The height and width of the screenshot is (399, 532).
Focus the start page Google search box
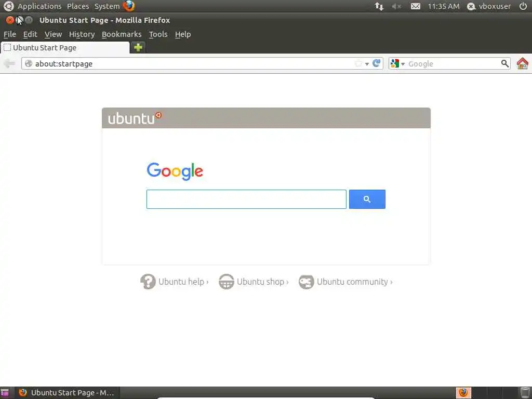pos(246,199)
